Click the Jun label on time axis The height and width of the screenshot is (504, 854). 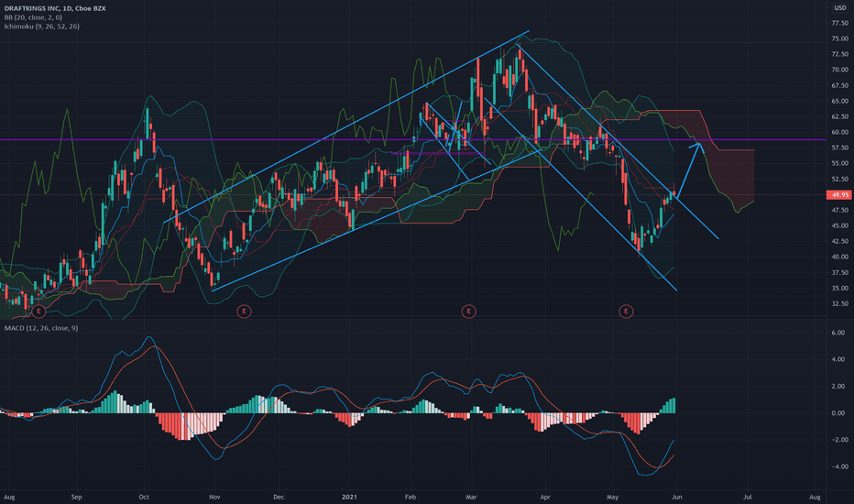coord(676,497)
